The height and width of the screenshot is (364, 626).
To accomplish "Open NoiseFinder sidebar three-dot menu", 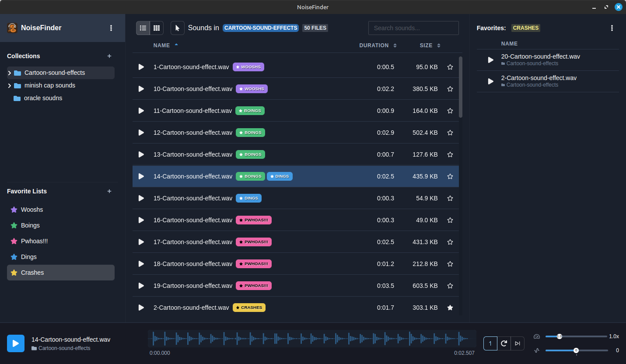I will 111,28.
